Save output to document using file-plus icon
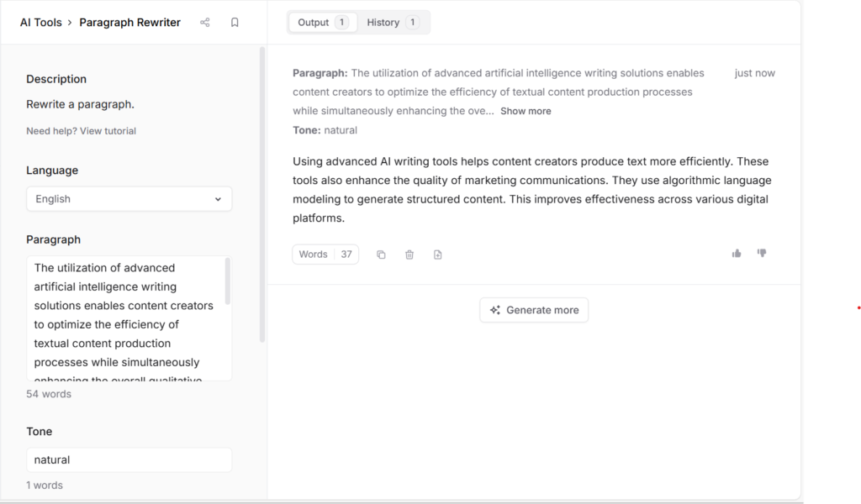Viewport: 861px width, 504px height. 438,255
